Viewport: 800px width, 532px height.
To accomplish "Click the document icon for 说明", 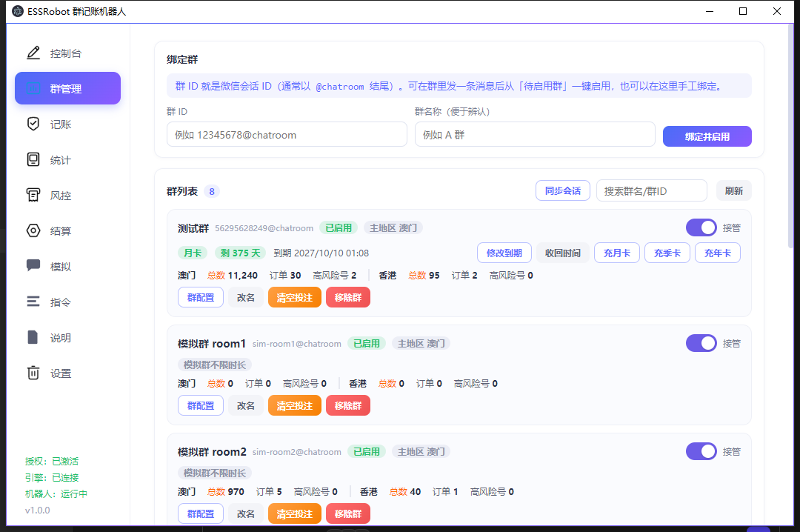I will click(33, 337).
